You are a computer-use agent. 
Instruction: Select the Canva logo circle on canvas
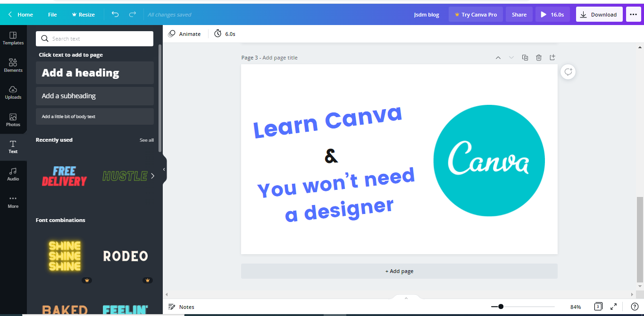489,161
